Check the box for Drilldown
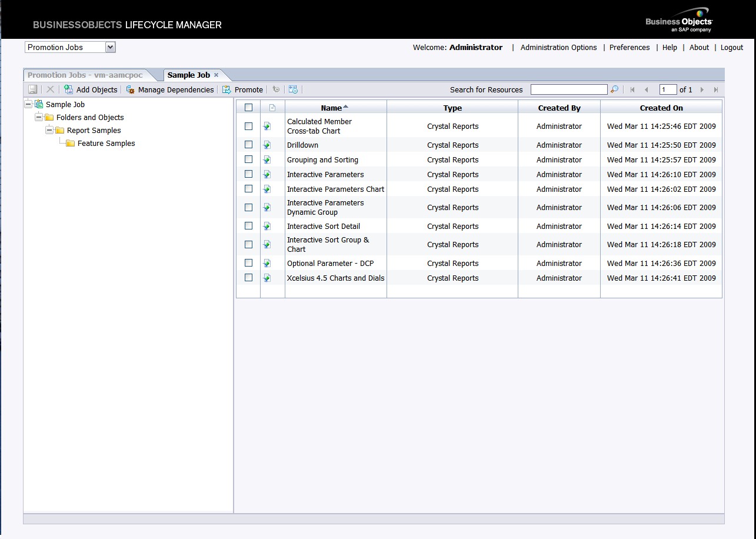 pos(248,144)
